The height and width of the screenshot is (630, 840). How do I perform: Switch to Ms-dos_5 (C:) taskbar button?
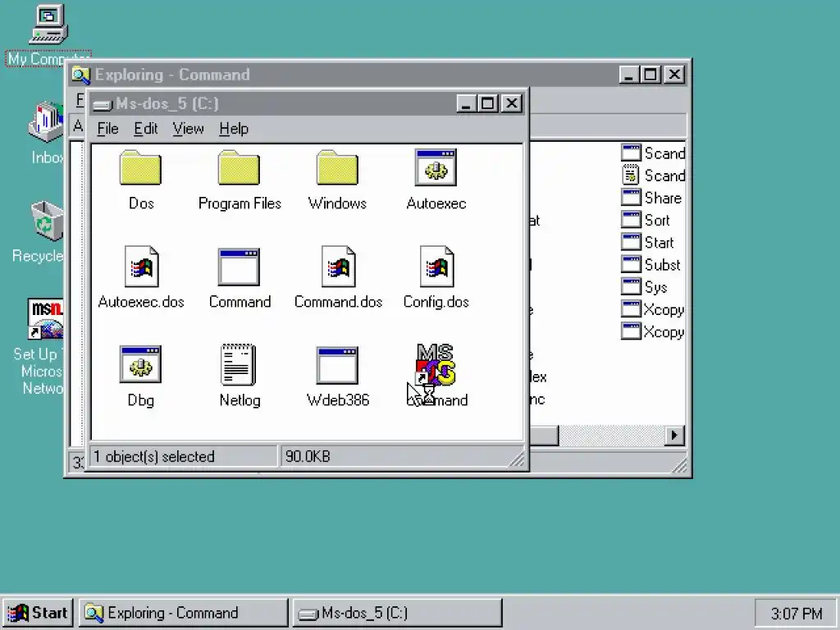tap(398, 613)
